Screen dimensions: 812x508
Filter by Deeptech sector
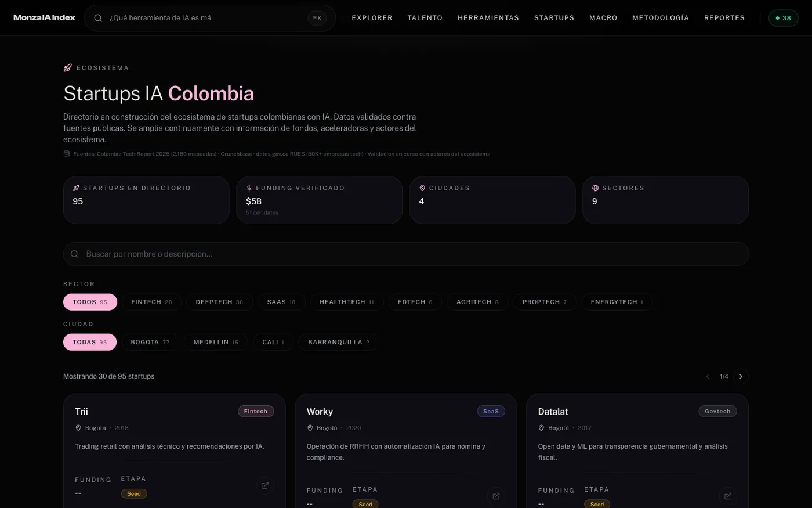pos(219,302)
